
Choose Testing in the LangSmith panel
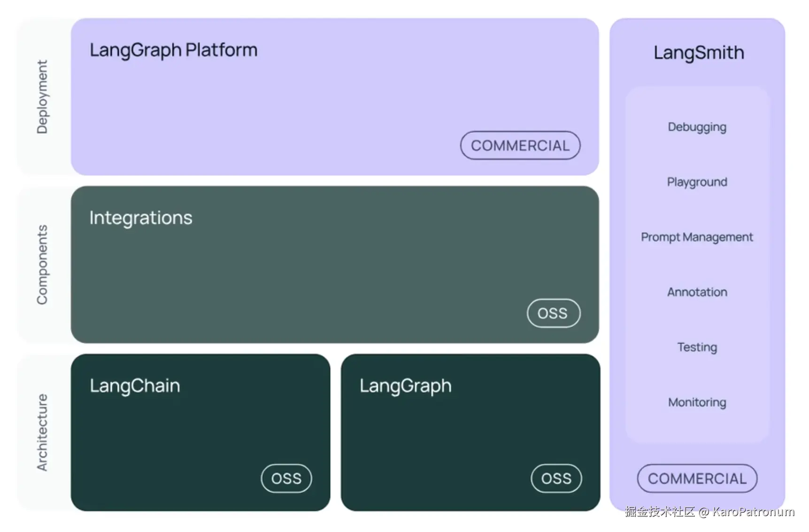tap(697, 347)
